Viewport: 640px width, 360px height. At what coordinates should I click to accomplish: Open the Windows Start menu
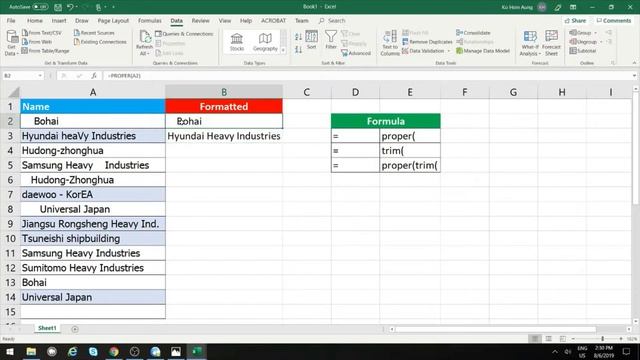pos(10,351)
